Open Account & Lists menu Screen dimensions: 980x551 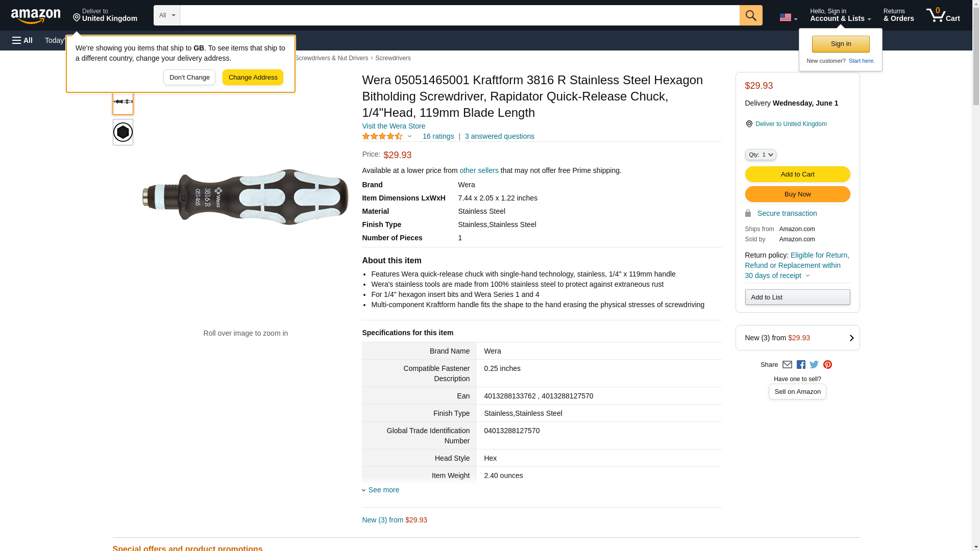(x=840, y=15)
